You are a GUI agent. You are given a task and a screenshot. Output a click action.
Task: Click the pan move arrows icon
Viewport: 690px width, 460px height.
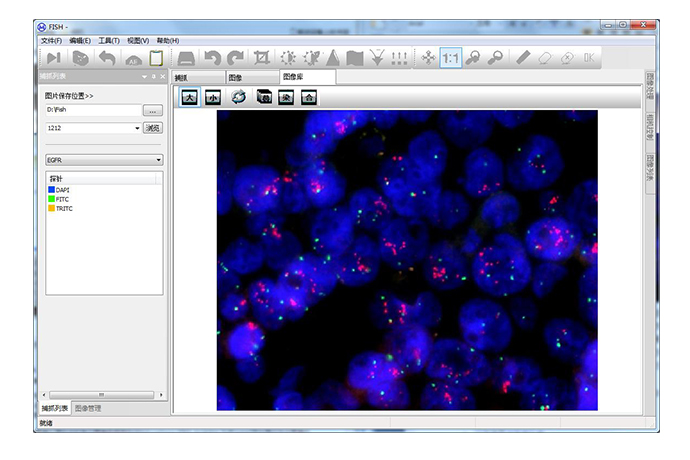(428, 59)
